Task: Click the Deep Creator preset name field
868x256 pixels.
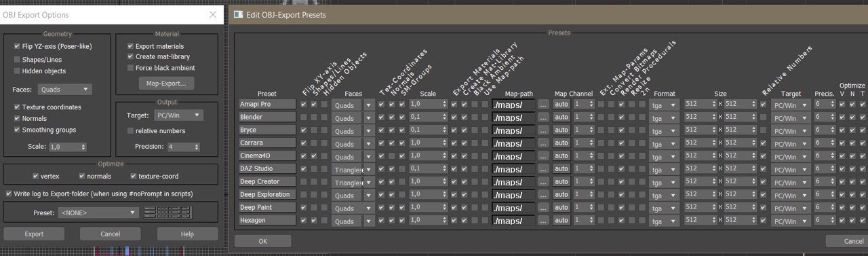Action: 267,181
